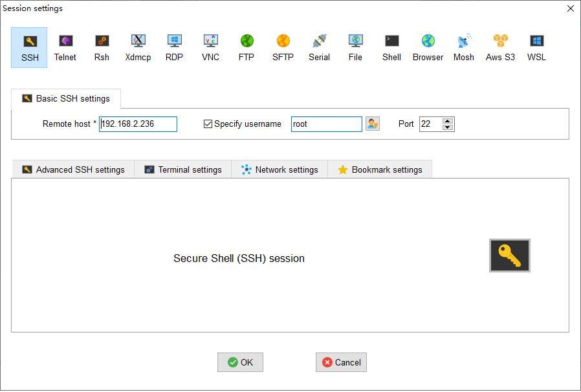
Task: Switch to the Terminal settings tab
Action: 183,169
